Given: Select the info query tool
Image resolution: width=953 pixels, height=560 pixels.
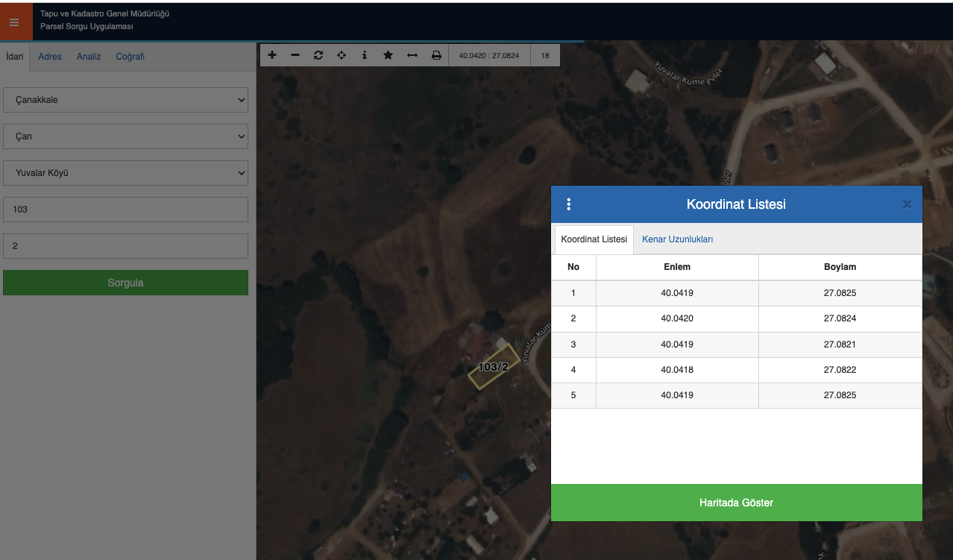Looking at the screenshot, I should click(365, 55).
